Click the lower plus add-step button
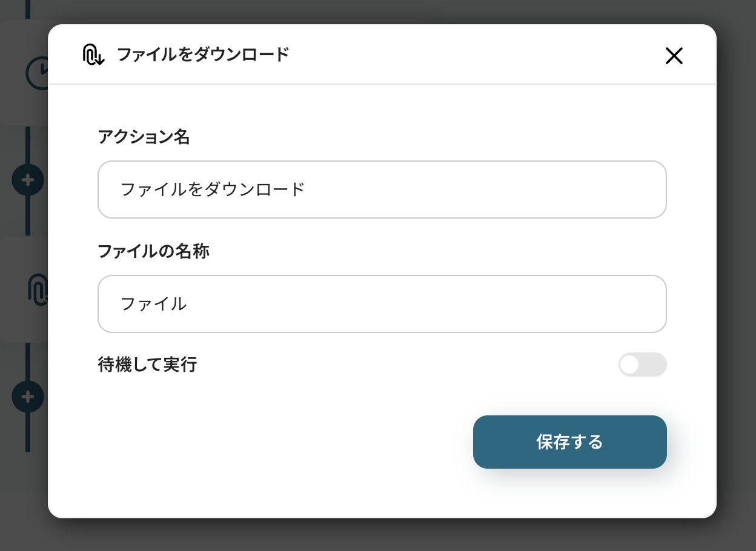 pyautogui.click(x=28, y=397)
